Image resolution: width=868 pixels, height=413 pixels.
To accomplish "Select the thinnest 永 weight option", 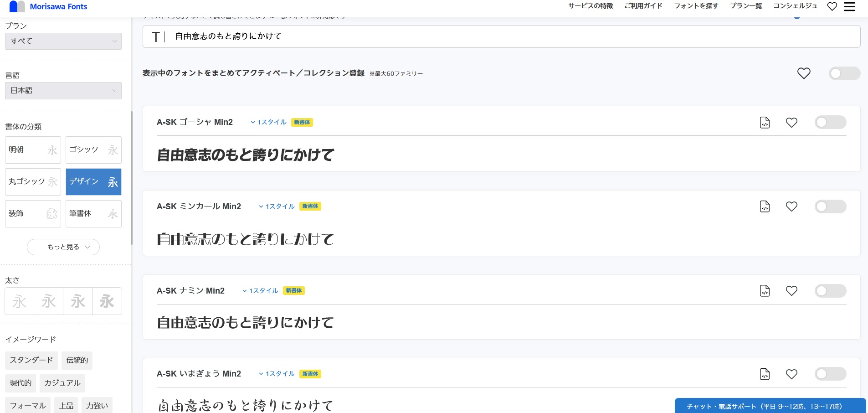I will (20, 301).
